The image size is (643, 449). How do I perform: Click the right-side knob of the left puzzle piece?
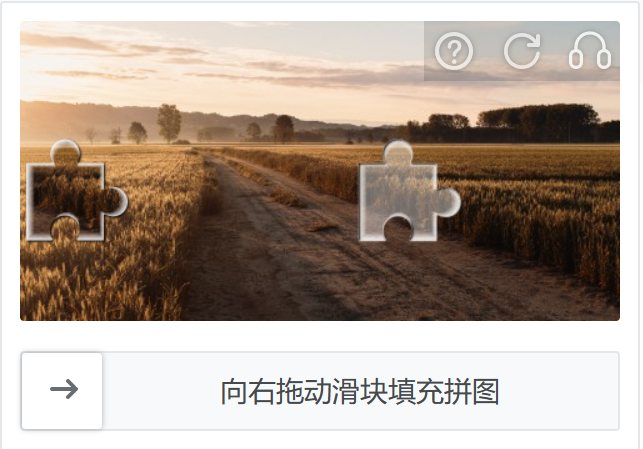coord(116,201)
